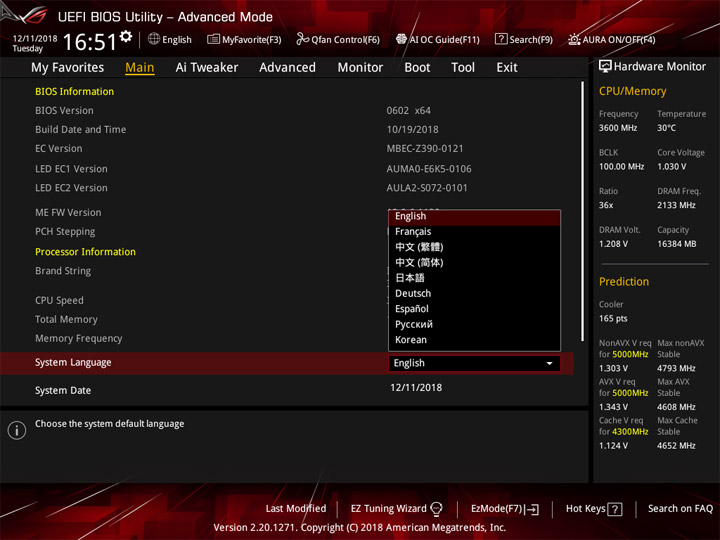Click the Hot Keys question mark icon
The image size is (720, 540).
615,509
